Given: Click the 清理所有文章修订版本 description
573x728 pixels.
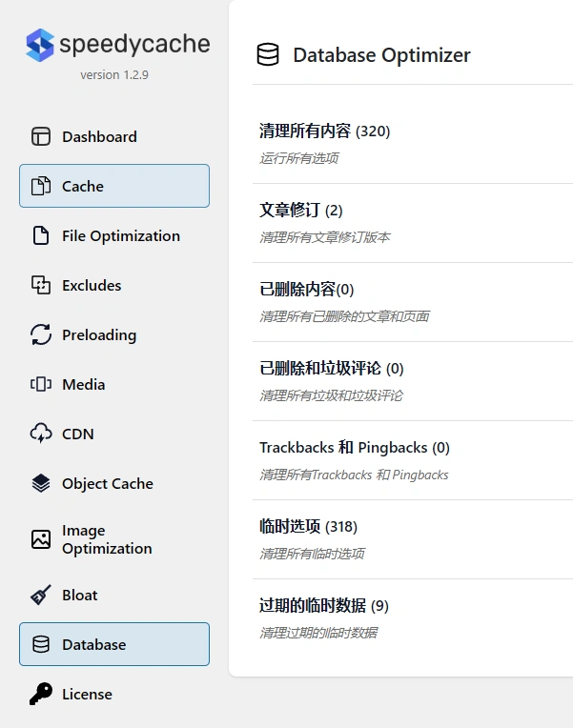Looking at the screenshot, I should 325,237.
